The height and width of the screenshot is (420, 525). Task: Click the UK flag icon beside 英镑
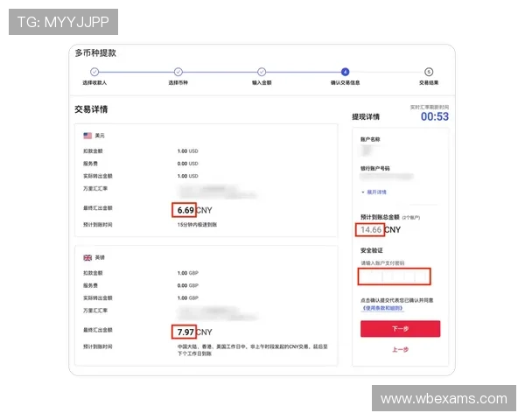pyautogui.click(x=87, y=257)
